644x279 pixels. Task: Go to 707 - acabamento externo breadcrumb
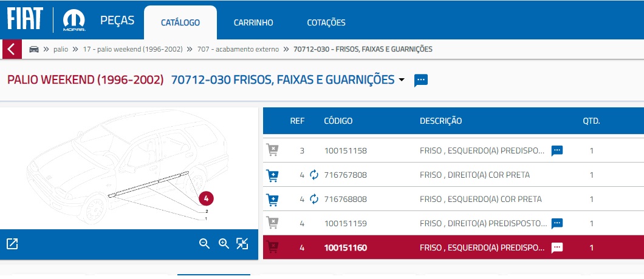click(238, 49)
